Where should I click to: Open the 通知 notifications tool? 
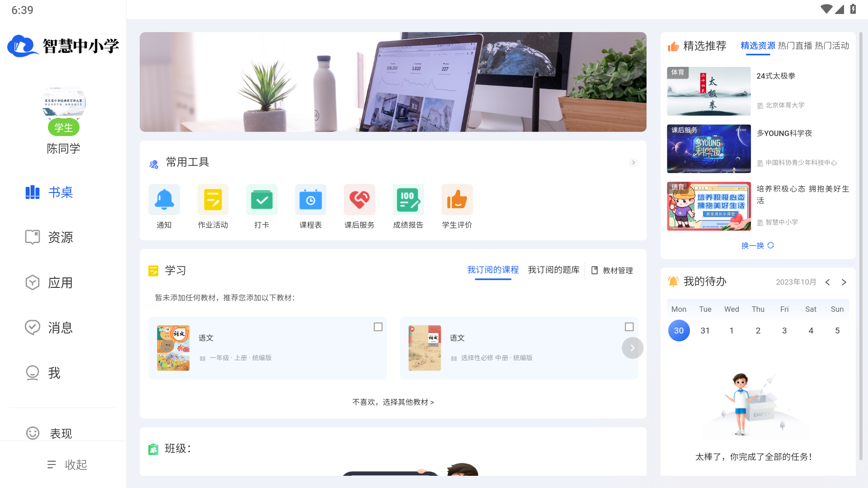pyautogui.click(x=164, y=207)
